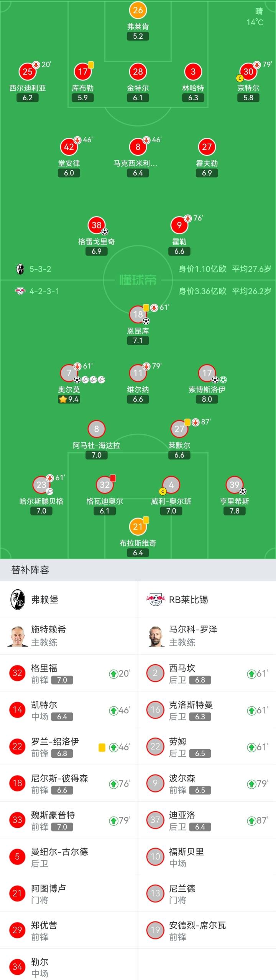Viewport: 276px width, 980px height.
Task: Open coach 施特赖希 profile photo
Action: coord(17,636)
